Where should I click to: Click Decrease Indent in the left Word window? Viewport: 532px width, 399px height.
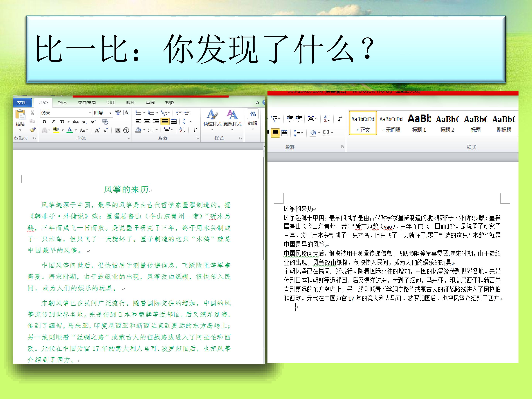179,113
